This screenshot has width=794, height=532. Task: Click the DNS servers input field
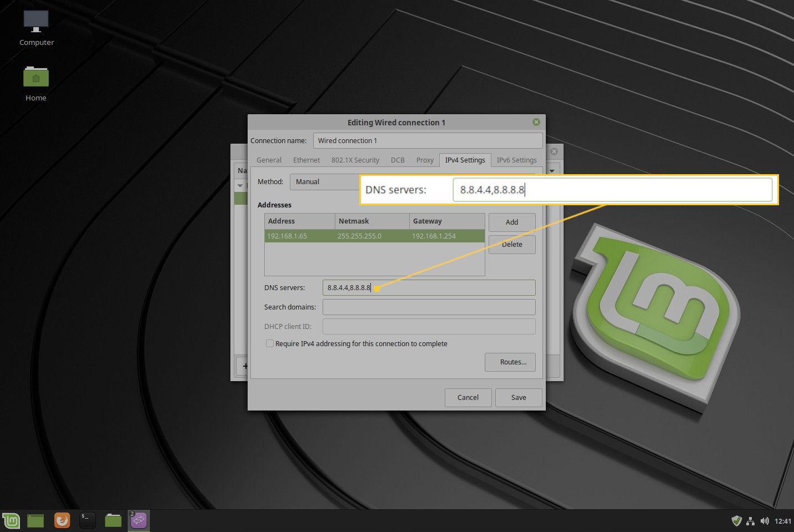pos(429,287)
